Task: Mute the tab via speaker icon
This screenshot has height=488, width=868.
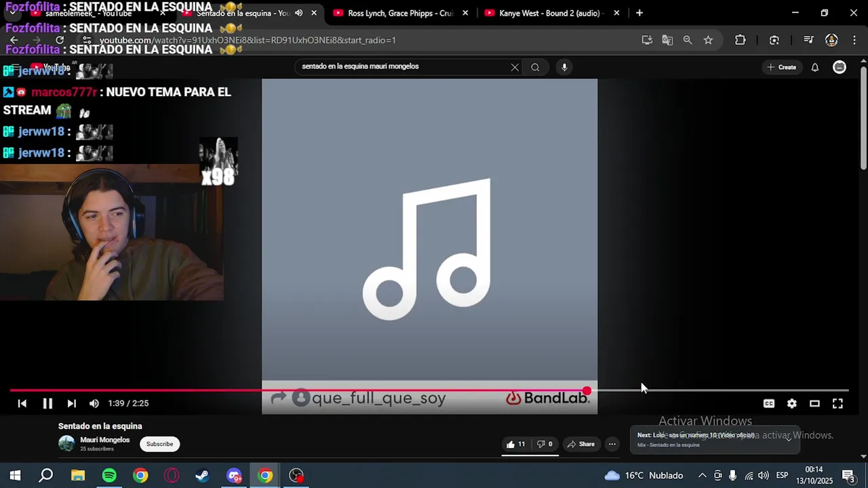Action: [x=298, y=13]
